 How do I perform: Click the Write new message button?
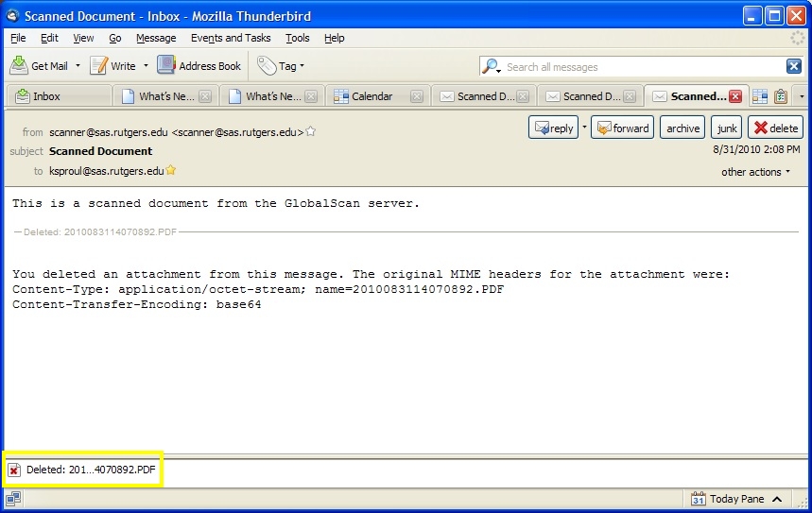(x=112, y=66)
